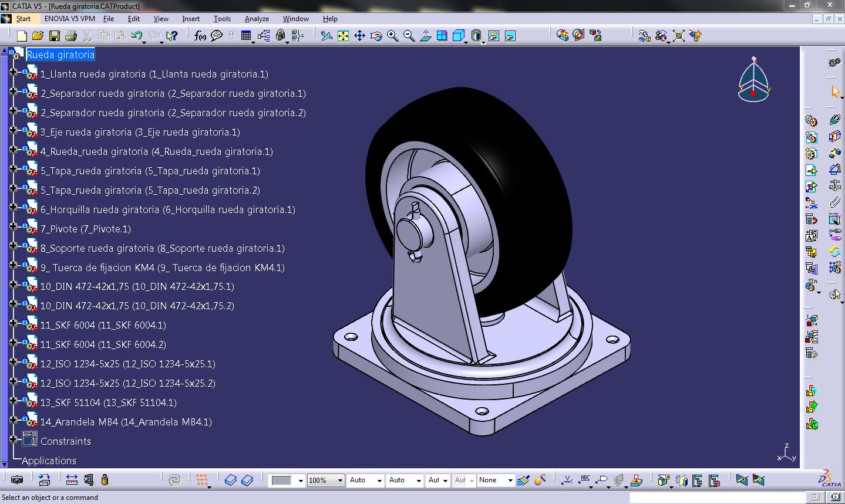Expand the 13_SKF 51104 tree node
This screenshot has height=504, width=845.
(13, 402)
